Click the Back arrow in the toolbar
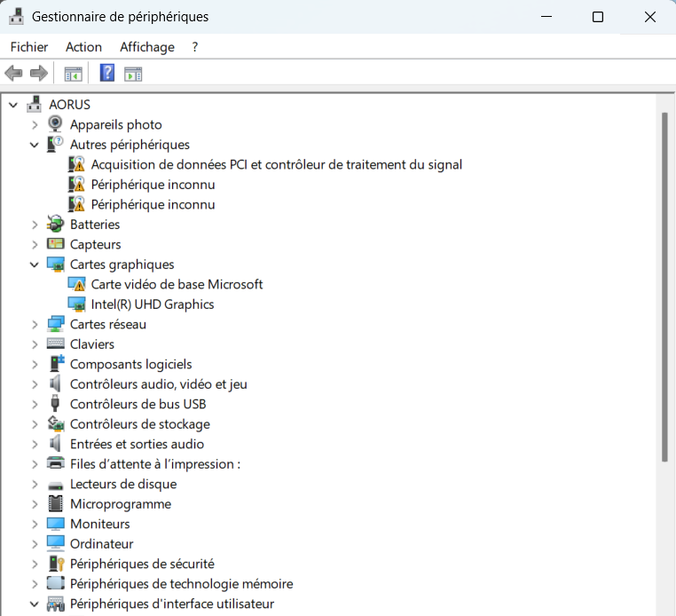 pos(13,73)
